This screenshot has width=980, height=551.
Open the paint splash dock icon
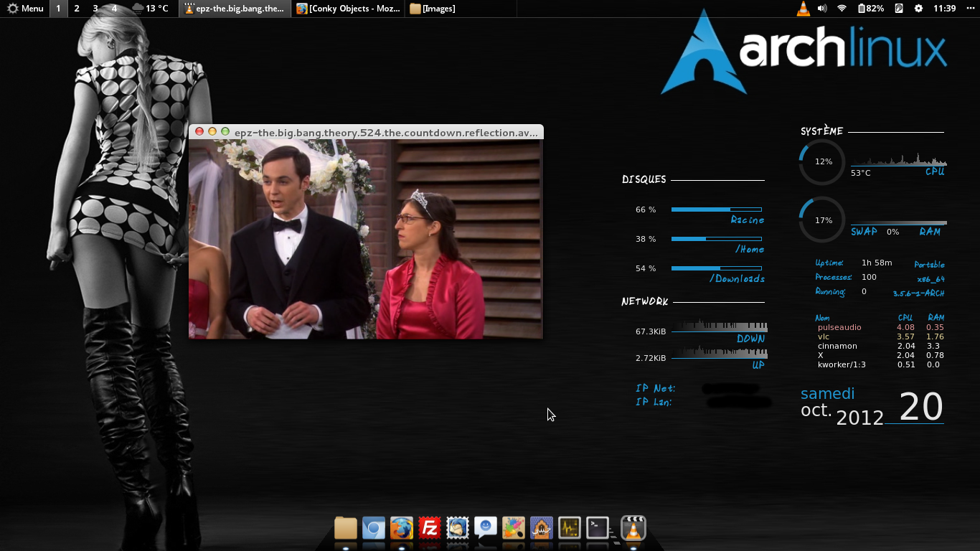click(514, 528)
